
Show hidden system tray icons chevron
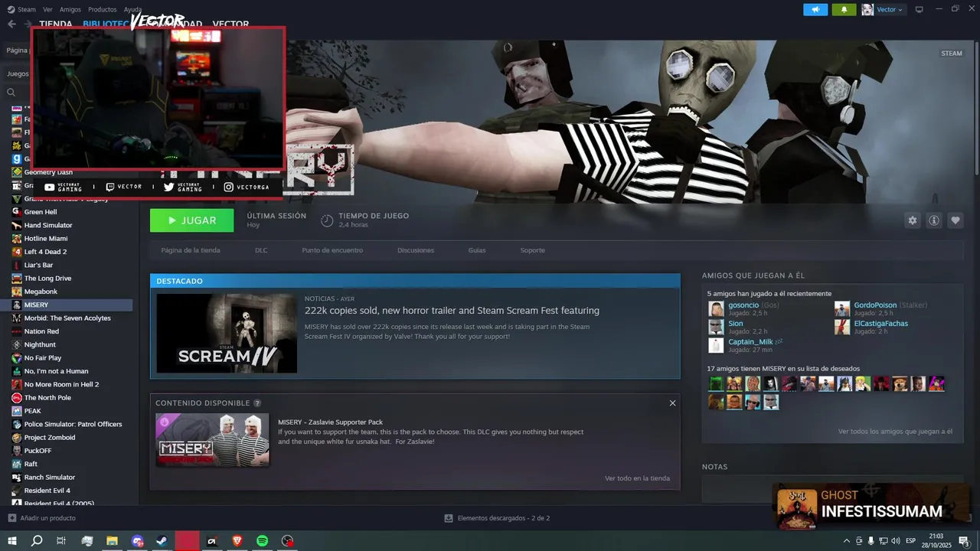[846, 541]
